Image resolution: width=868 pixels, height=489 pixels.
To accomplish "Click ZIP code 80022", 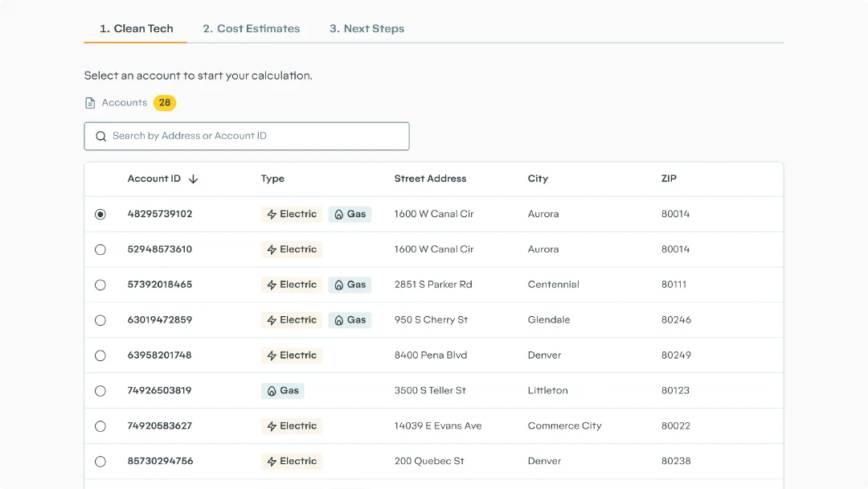I will [x=676, y=426].
